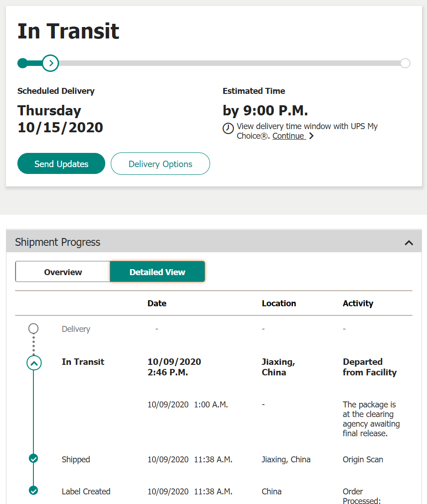Open Delivery Options

pyautogui.click(x=160, y=163)
